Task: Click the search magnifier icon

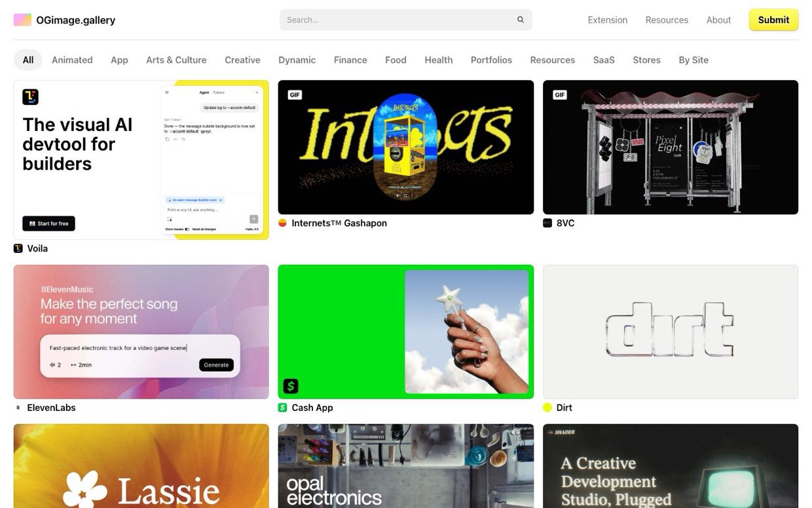Action: point(521,20)
